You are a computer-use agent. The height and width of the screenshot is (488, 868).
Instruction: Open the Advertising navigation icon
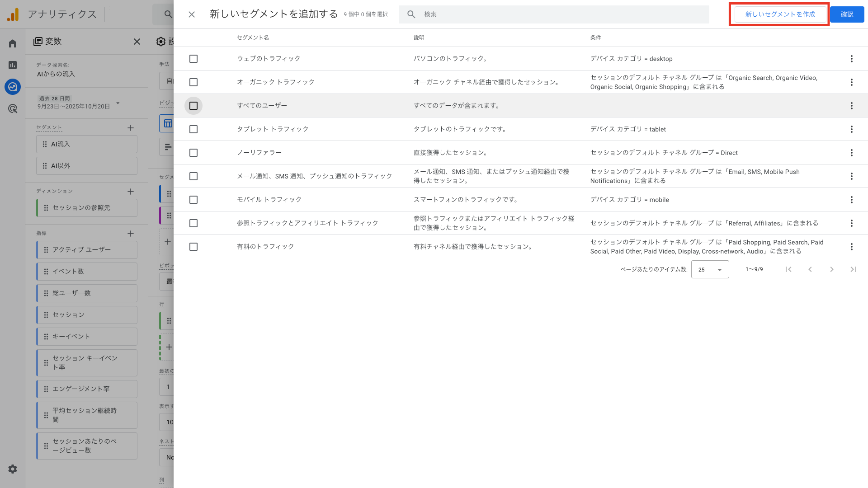click(x=12, y=109)
